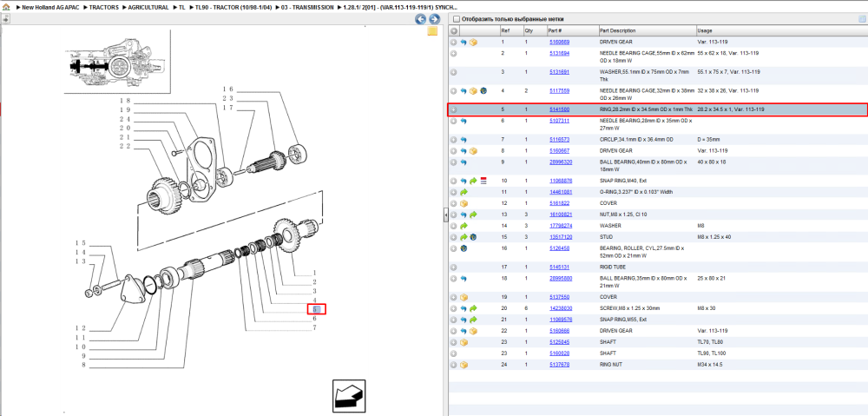Viewport: 868px width, 416px height.
Task: Open part number 5160669 link
Action: [559, 42]
